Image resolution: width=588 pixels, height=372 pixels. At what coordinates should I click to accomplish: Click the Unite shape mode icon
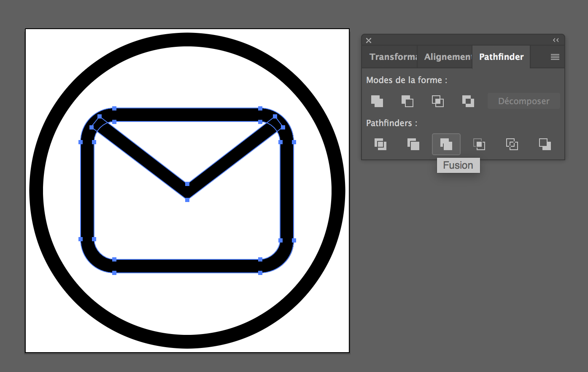(377, 101)
